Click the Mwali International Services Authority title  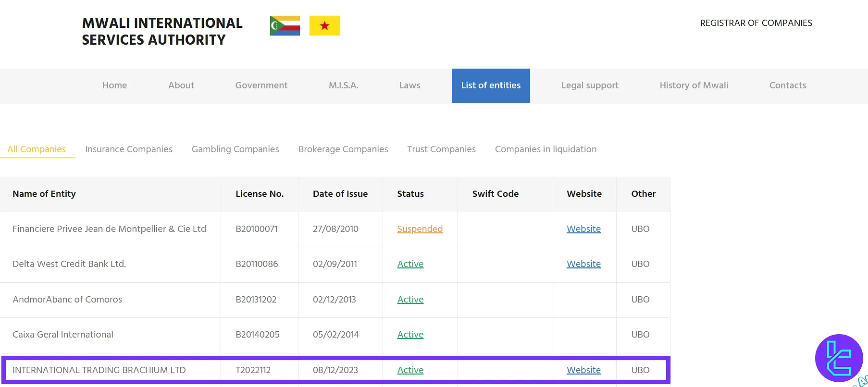click(x=162, y=31)
